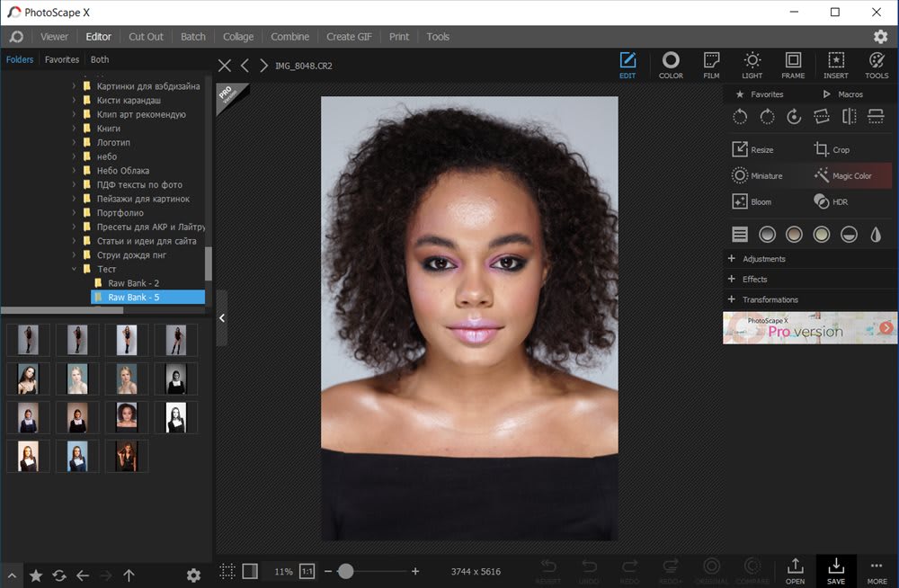Open the Bloom effect
Viewport: 899px width, 588px height.
[752, 202]
